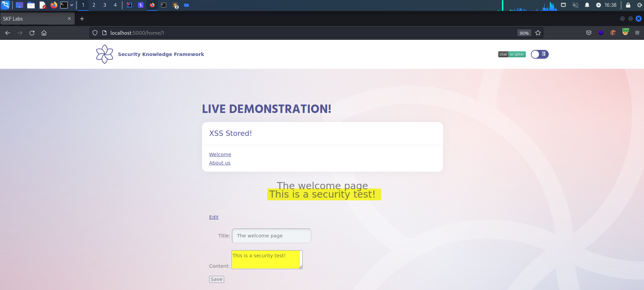The width and height of the screenshot is (644, 290).
Task: Click the 'The welcome page' heading text
Action: click(x=322, y=185)
